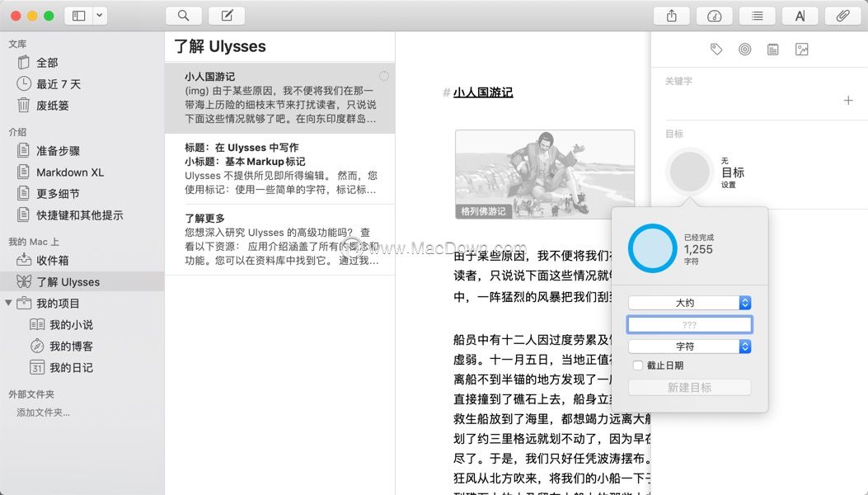Open 收件箱 inbox in sidebar
The image size is (868, 495).
[82, 260]
